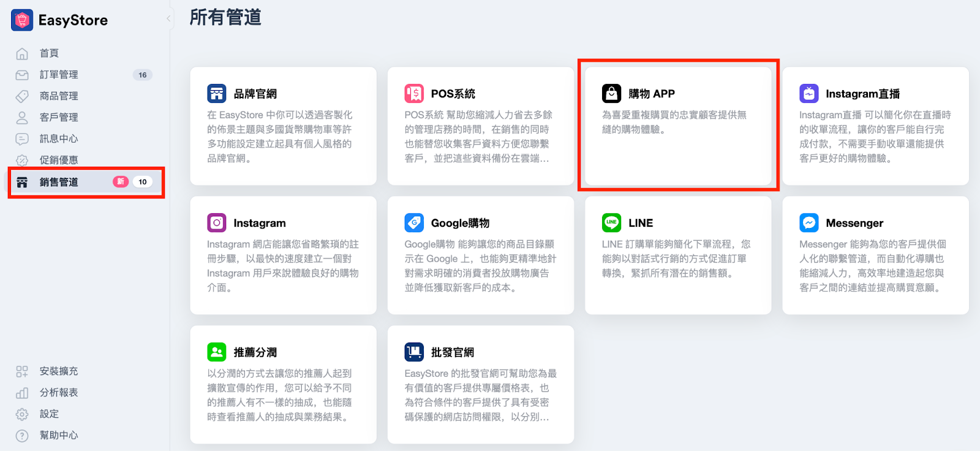The width and height of the screenshot is (980, 451).
Task: Click the 新 badge on 銷售管道
Action: click(121, 181)
